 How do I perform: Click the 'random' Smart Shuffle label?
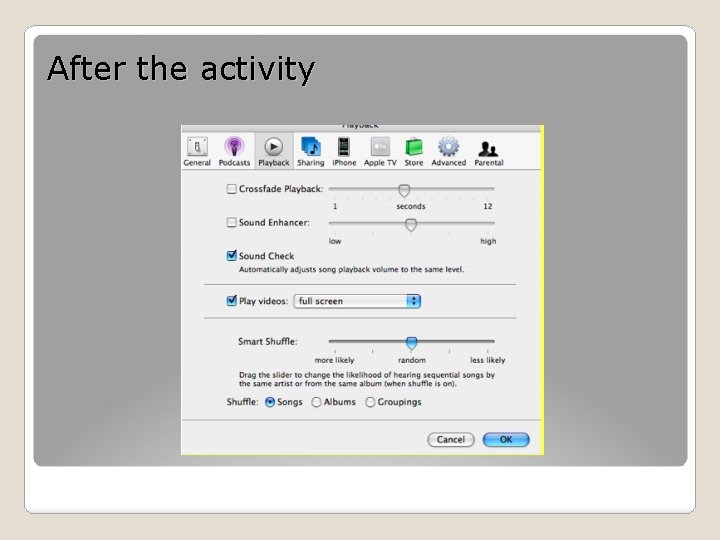pyautogui.click(x=411, y=360)
